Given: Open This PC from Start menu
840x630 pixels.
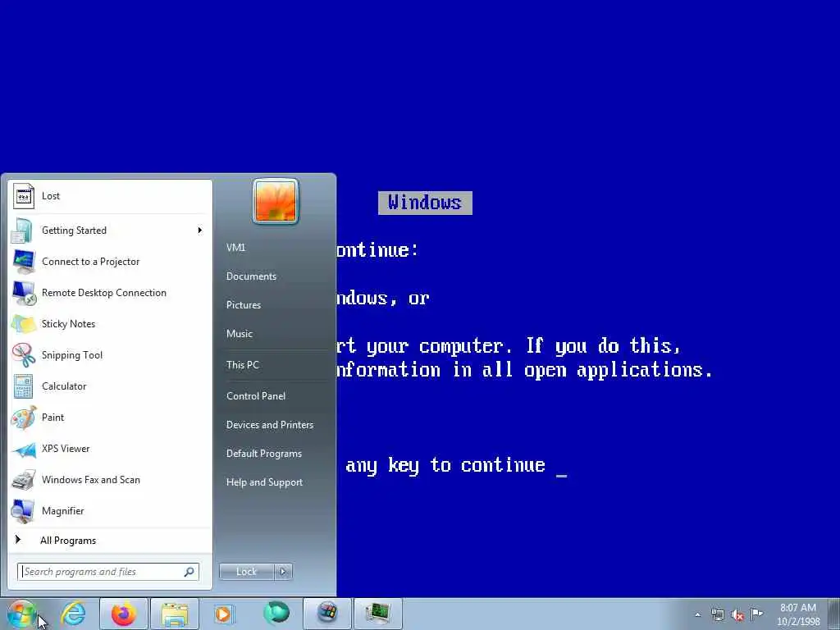Looking at the screenshot, I should tap(242, 365).
